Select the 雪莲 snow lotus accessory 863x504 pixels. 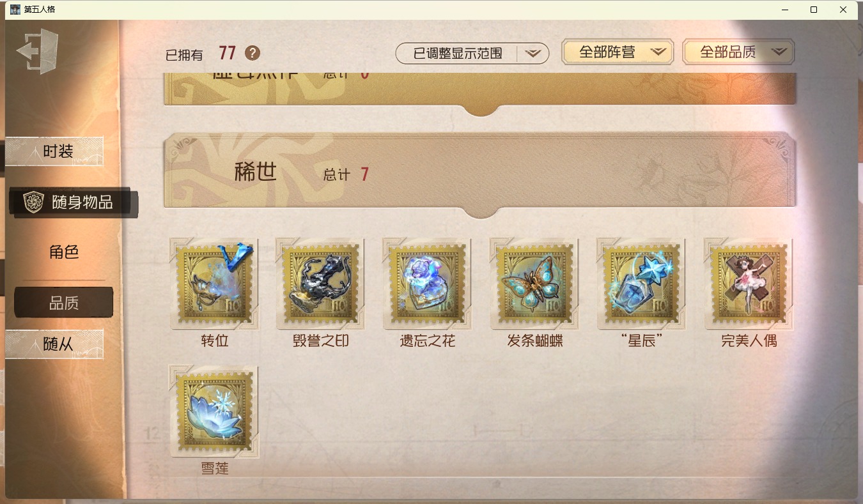coord(214,411)
